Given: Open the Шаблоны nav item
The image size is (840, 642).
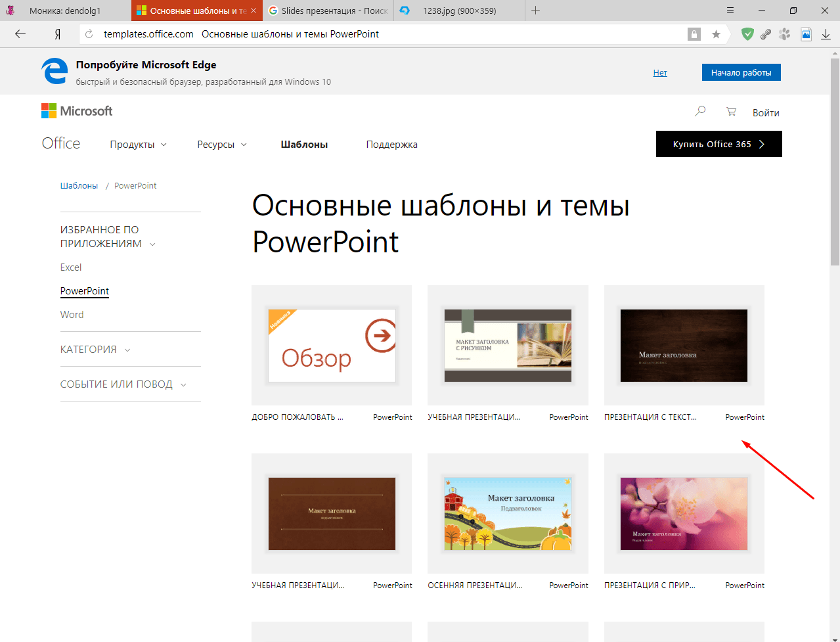Looking at the screenshot, I should point(304,145).
